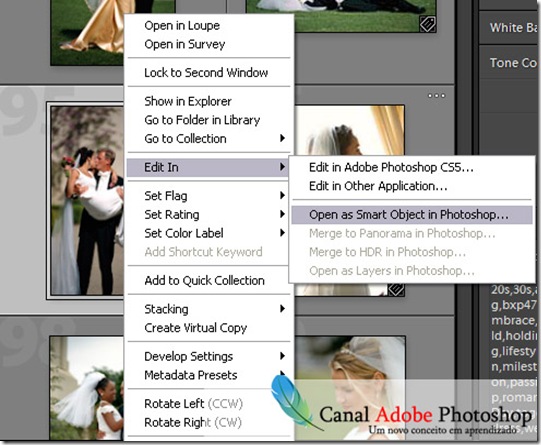Image resolution: width=541 pixels, height=445 pixels.
Task: Select thumbnail of groom carrying bride
Action: [87, 200]
